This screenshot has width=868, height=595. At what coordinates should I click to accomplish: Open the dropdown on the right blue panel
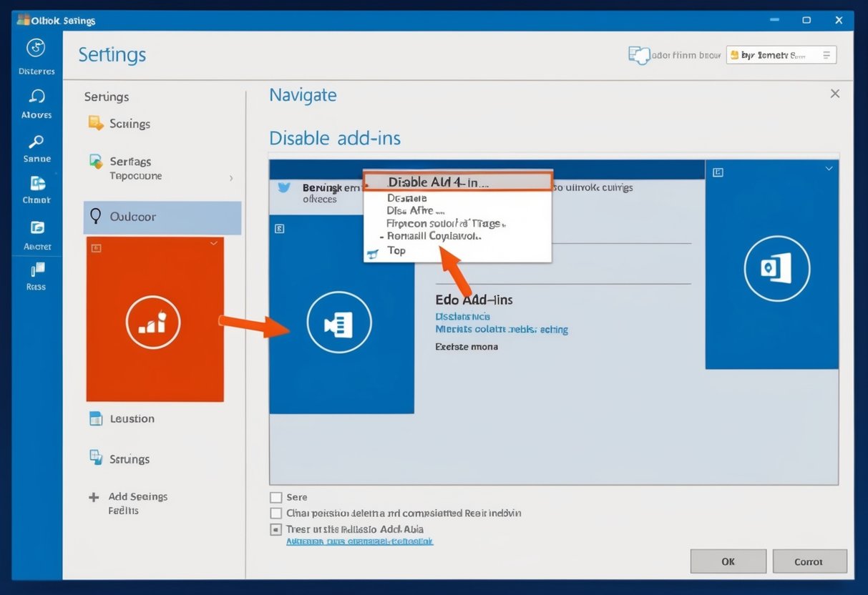[828, 169]
